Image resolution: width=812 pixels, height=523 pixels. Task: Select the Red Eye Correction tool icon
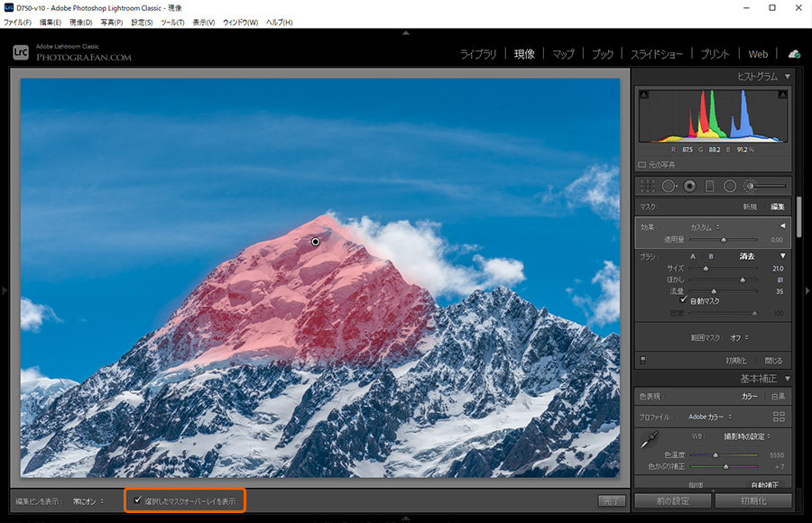pos(690,186)
